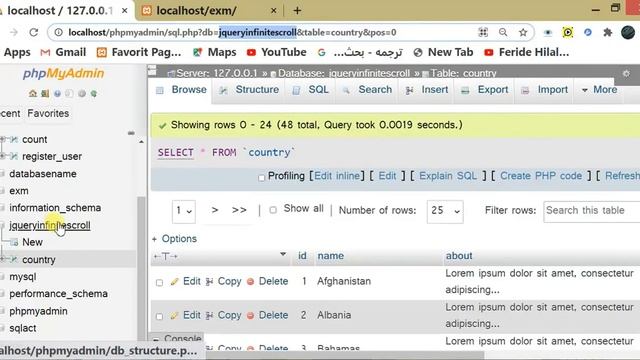Click the site info icon in address bar
Screen dimensions: 640x360
tap(58, 32)
